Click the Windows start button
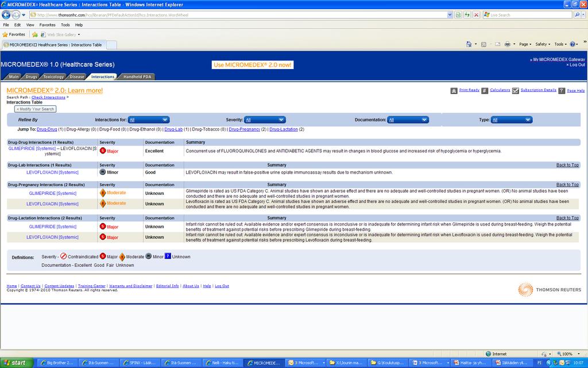Image resolution: width=588 pixels, height=368 pixels. tap(17, 363)
